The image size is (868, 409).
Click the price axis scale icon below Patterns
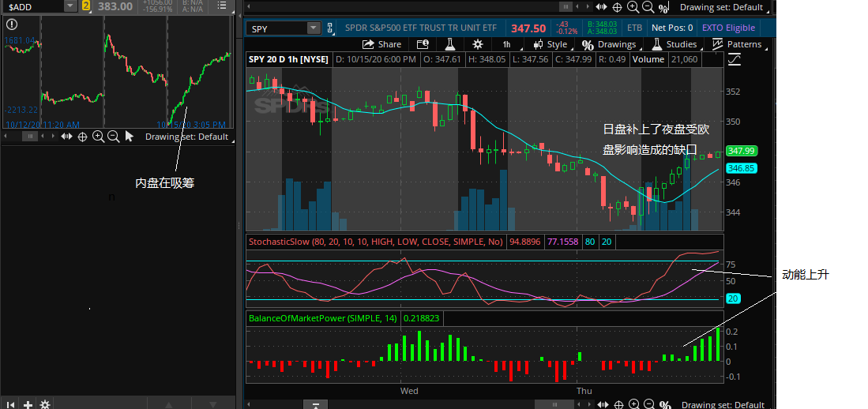[x=735, y=58]
